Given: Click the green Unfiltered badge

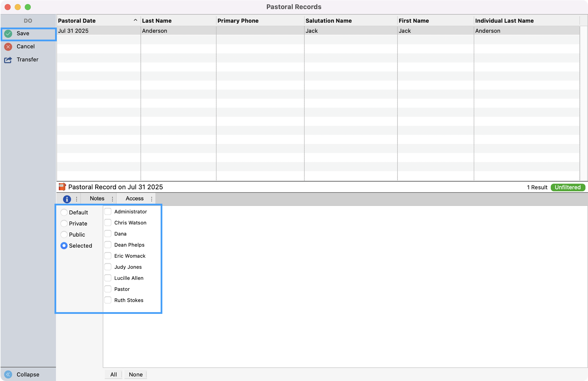Looking at the screenshot, I should [567, 187].
